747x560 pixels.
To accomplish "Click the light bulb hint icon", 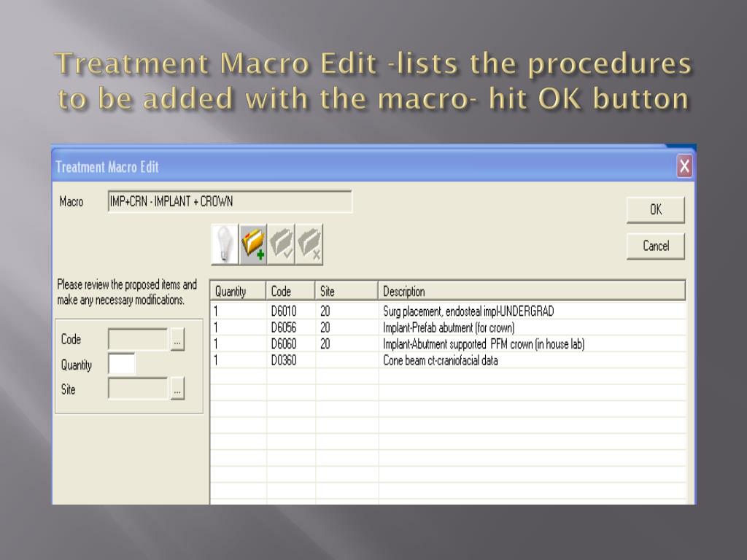I will pyautogui.click(x=225, y=244).
